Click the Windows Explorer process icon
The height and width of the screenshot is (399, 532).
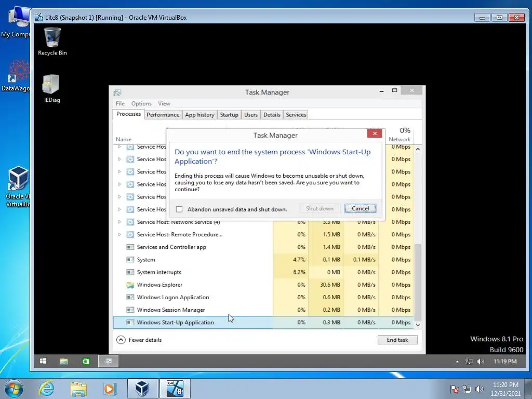coord(130,285)
